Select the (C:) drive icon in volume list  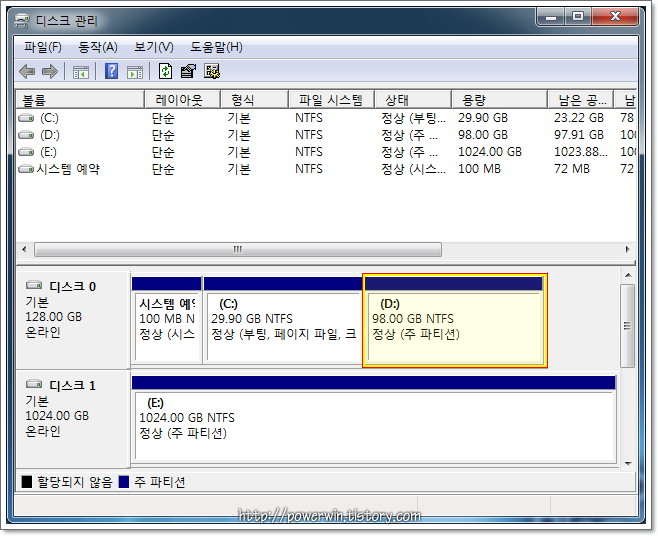point(26,118)
